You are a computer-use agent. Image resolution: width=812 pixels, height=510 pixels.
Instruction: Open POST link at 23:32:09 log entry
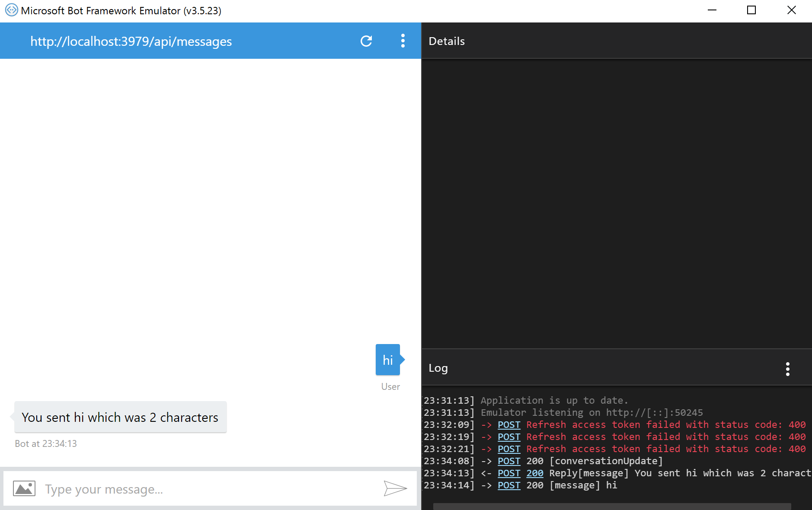pyautogui.click(x=509, y=425)
